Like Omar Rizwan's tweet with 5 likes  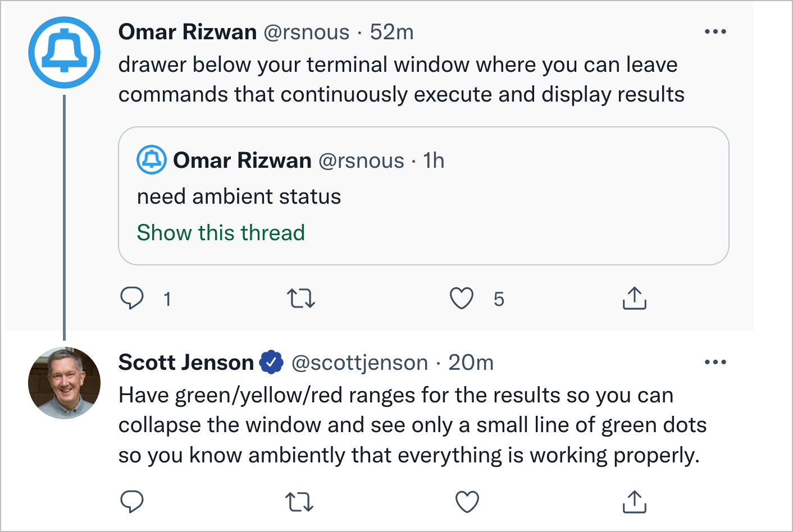pyautogui.click(x=462, y=299)
